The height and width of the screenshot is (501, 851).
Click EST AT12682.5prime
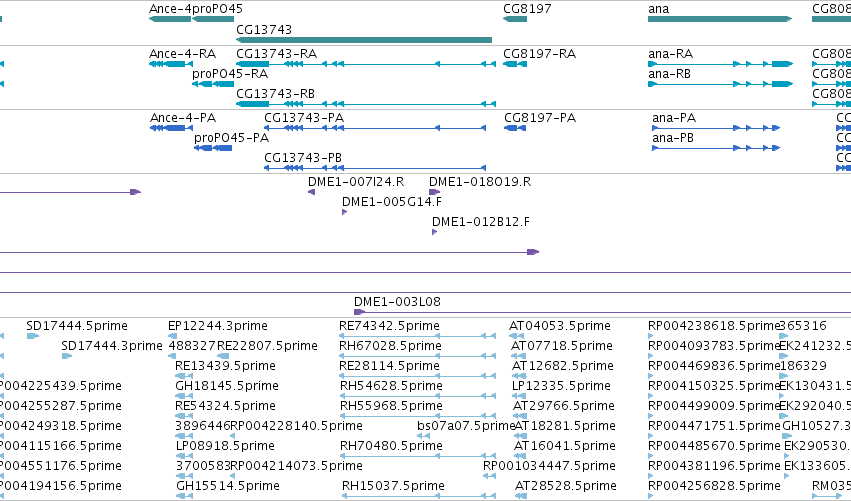click(x=519, y=376)
